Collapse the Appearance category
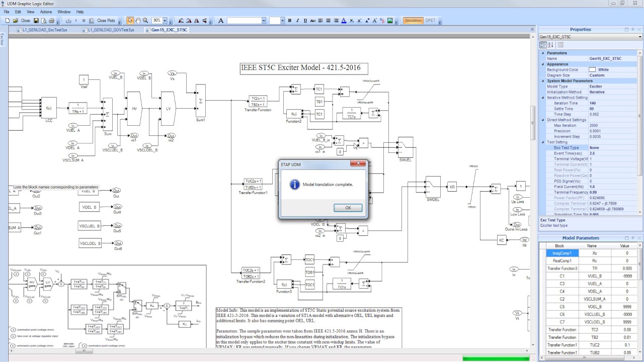Image resolution: width=644 pixels, height=362 pixels. pos(543,64)
